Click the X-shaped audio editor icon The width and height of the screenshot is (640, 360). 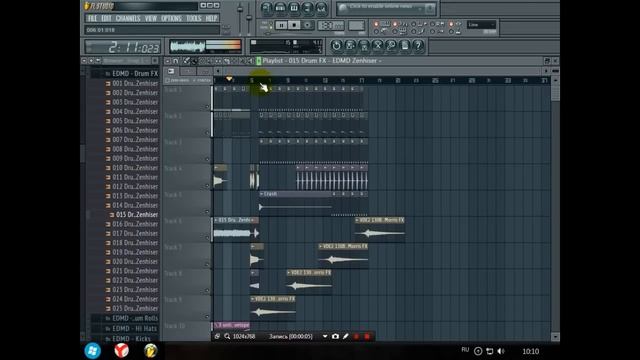pos(378,45)
